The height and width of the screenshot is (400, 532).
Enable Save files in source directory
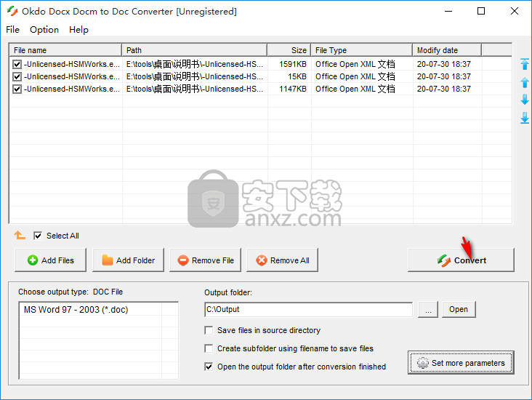coord(209,330)
